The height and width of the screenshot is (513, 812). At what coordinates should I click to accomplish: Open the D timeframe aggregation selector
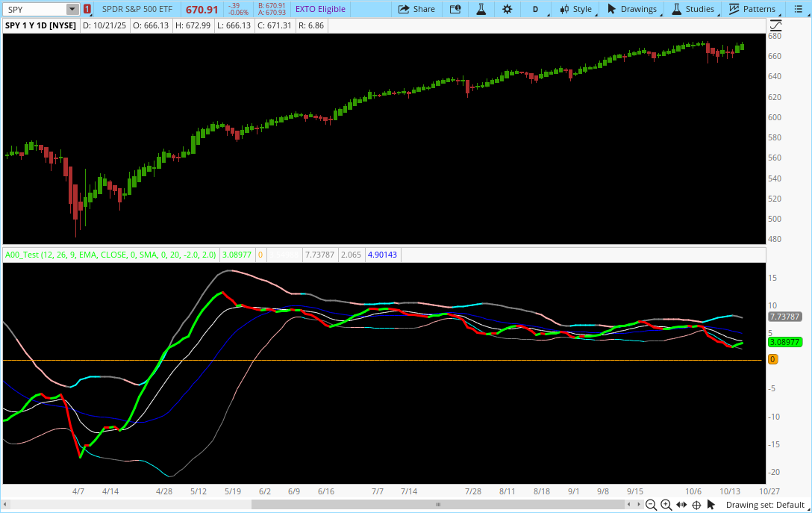coord(535,9)
